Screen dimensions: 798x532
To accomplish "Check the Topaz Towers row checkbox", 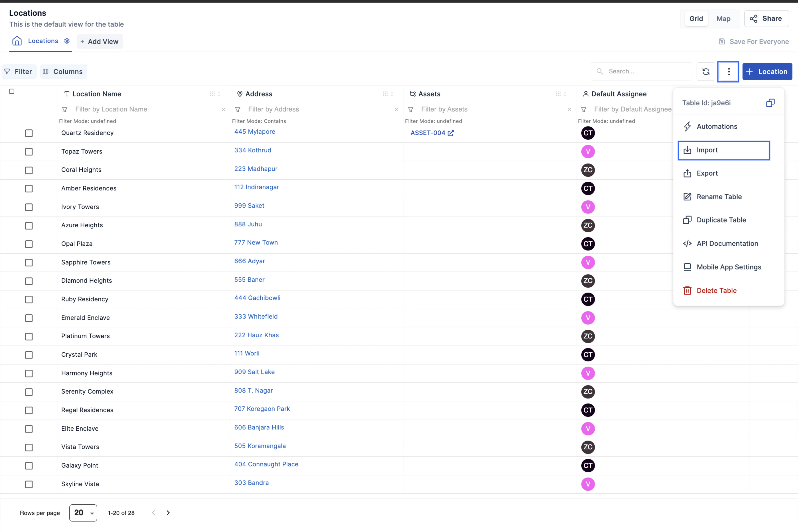I will (x=29, y=152).
